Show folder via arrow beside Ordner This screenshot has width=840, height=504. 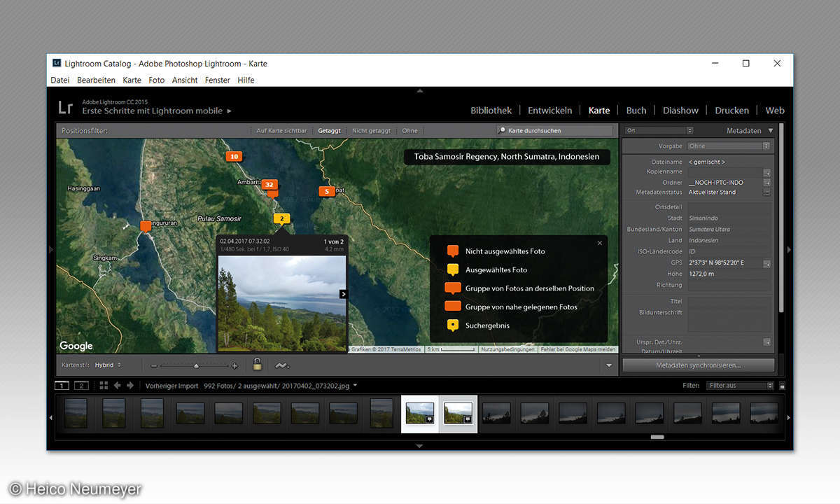click(x=766, y=183)
